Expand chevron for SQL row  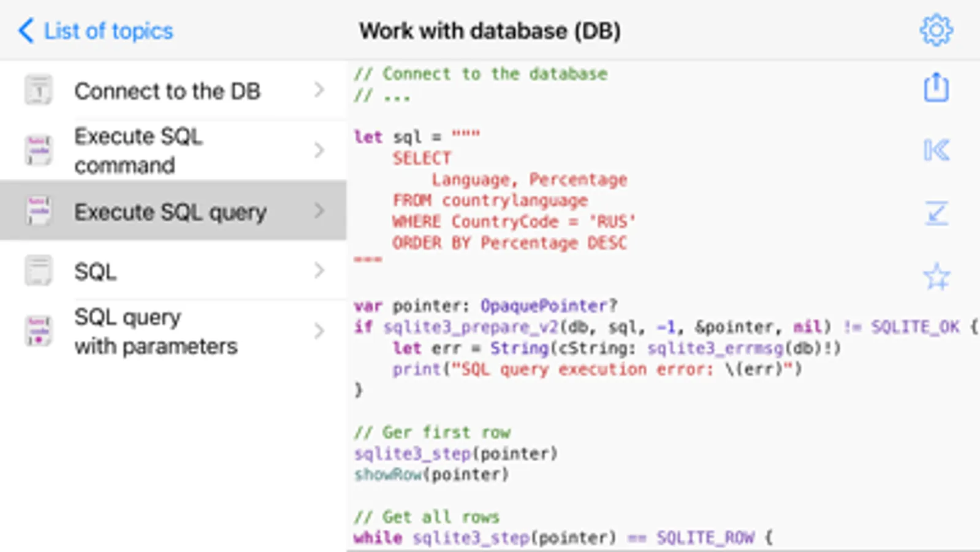[x=319, y=270]
